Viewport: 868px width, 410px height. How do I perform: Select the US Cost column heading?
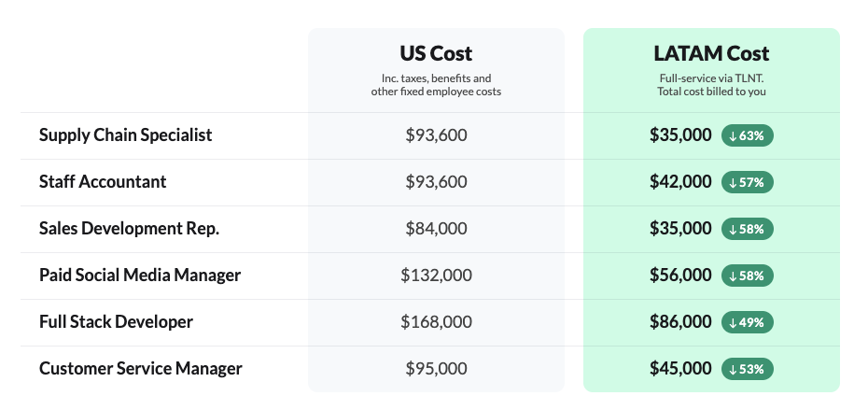[436, 53]
